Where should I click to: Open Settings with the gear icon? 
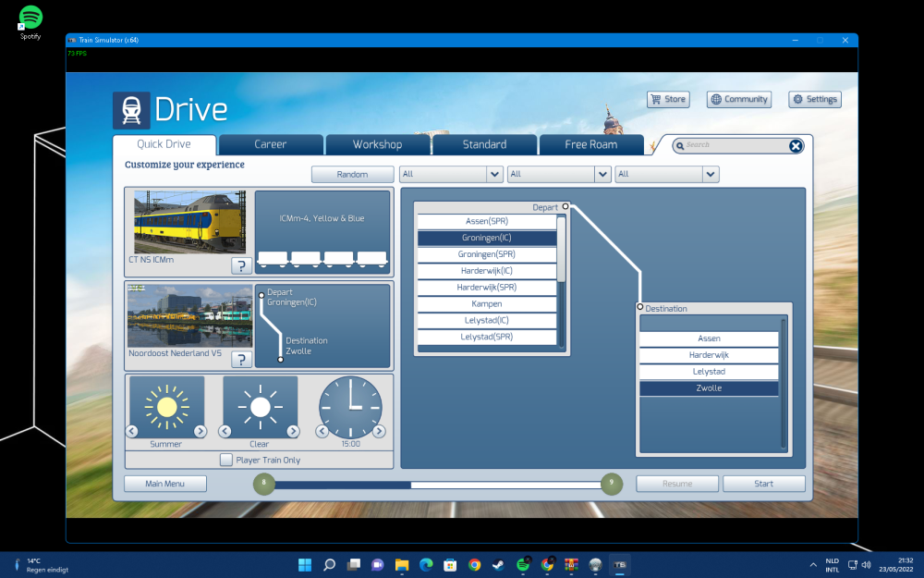pos(814,99)
